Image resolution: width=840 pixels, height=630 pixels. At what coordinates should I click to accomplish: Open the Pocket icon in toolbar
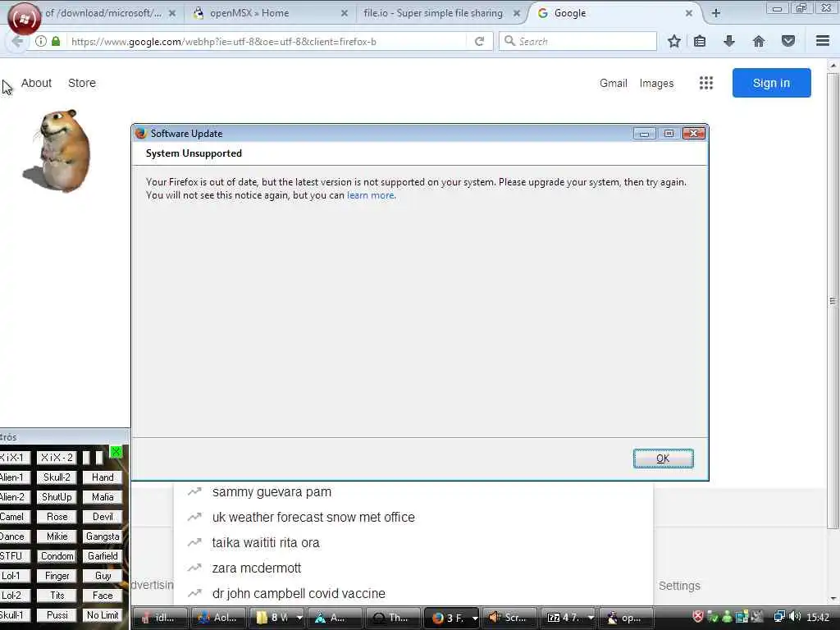(788, 41)
